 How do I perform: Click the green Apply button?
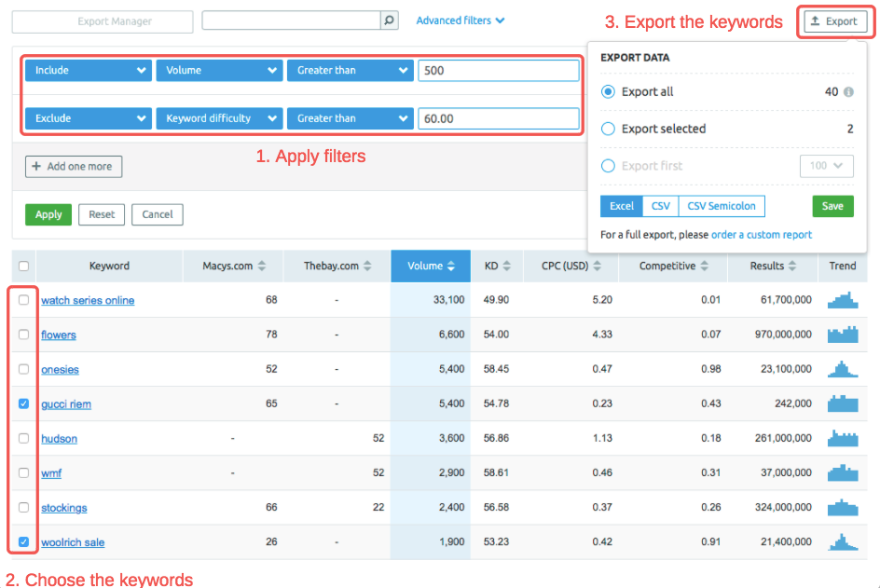point(48,214)
